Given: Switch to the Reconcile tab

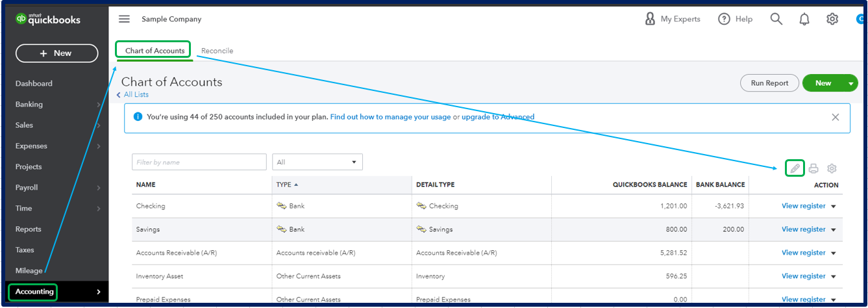Looking at the screenshot, I should 217,51.
